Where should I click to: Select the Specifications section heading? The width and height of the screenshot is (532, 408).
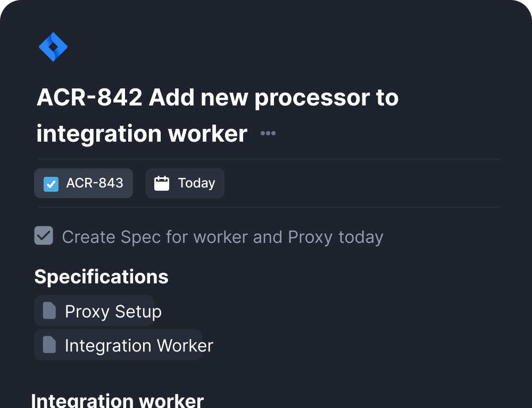(101, 276)
